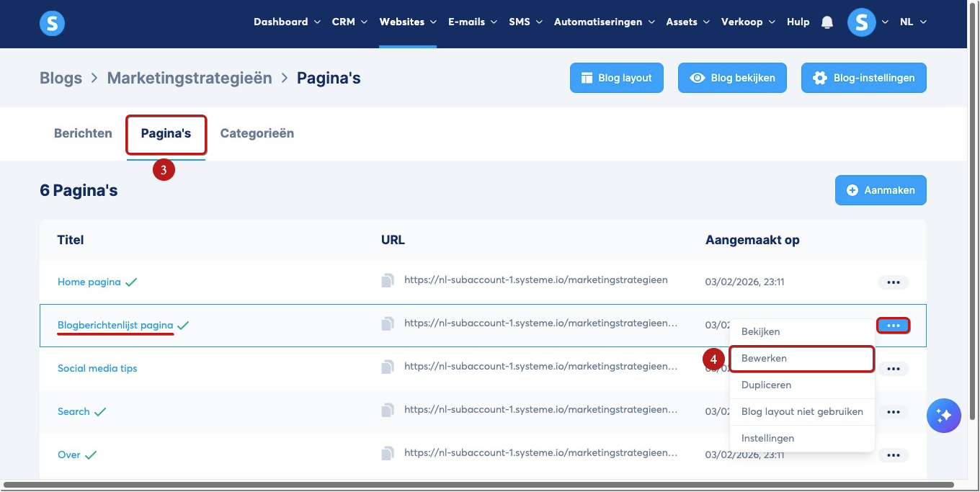
Task: Expand the Dashboard menu
Action: [x=286, y=22]
